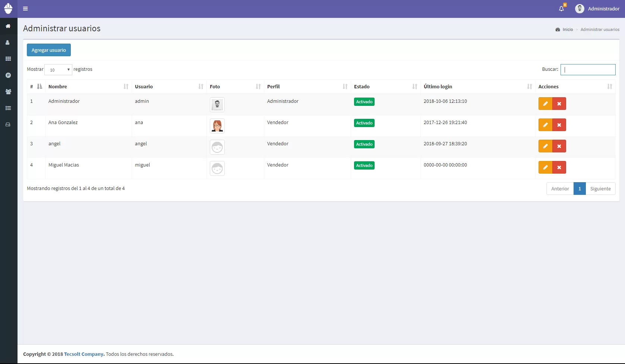Open the Administrador account menu
625x364 pixels.
597,9
